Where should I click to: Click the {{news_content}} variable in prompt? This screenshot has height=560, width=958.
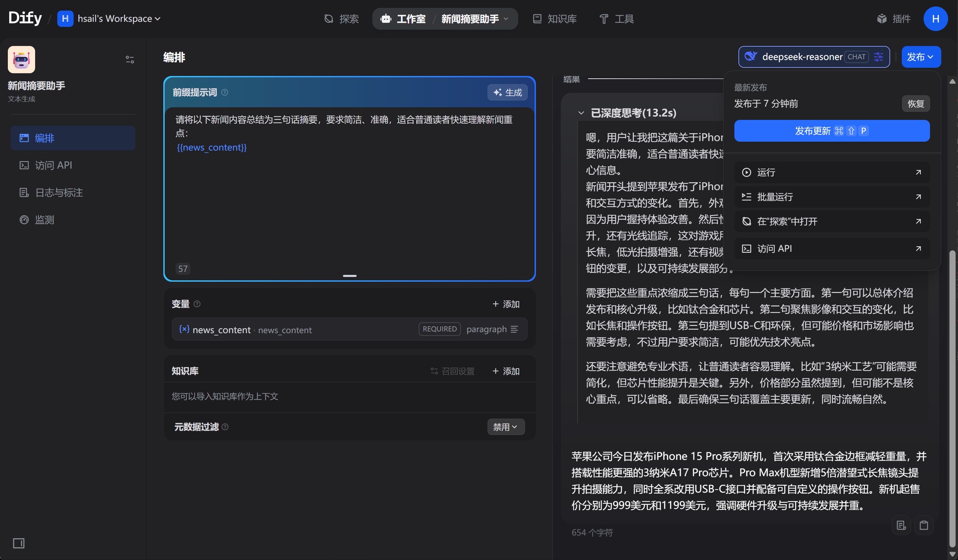coord(212,147)
